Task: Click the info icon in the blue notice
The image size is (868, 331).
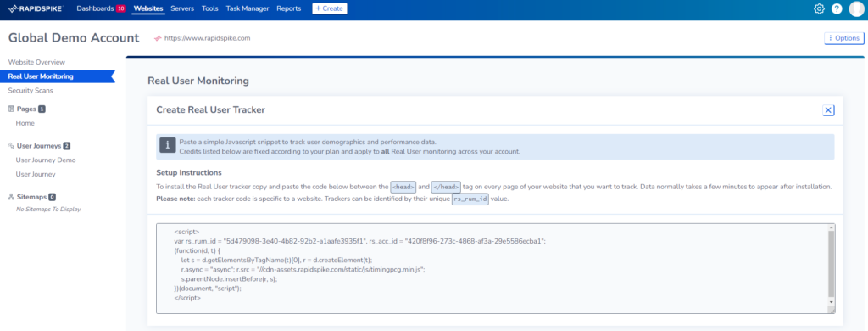Action: (168, 146)
